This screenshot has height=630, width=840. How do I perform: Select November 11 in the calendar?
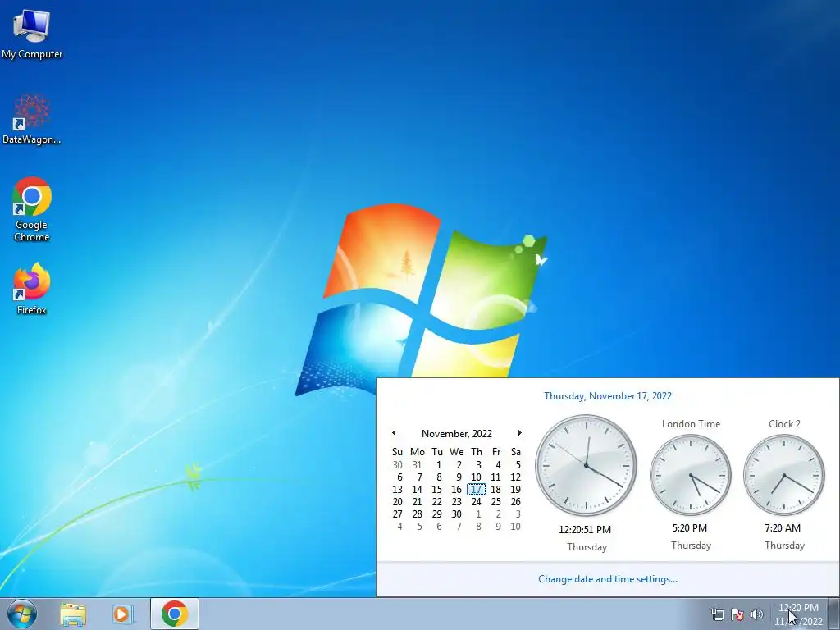(496, 477)
